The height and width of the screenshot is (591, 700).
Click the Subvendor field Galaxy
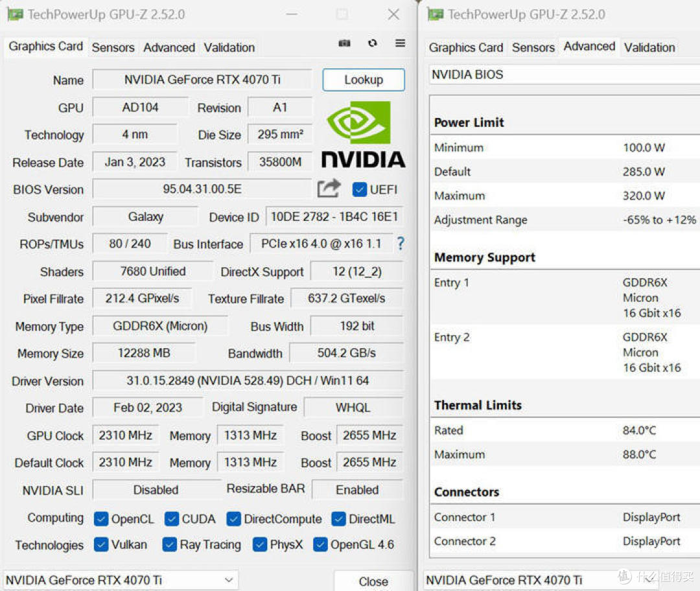point(145,216)
